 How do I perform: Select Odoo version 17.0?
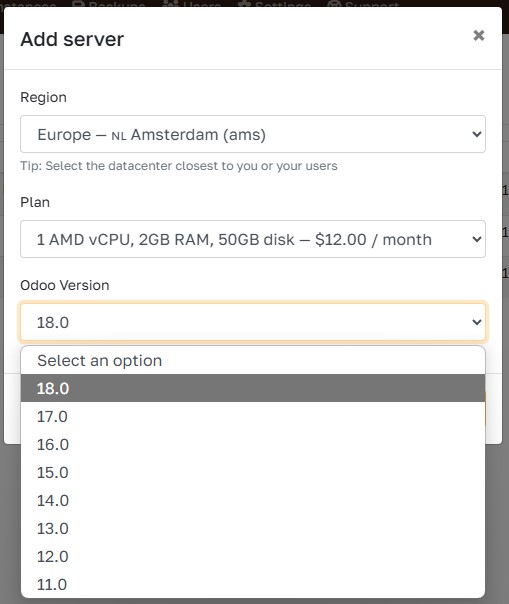(253, 416)
